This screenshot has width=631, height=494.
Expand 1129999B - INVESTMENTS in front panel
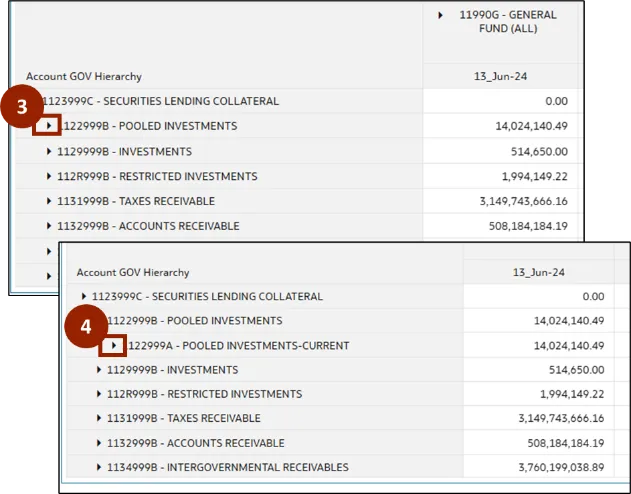click(x=99, y=370)
